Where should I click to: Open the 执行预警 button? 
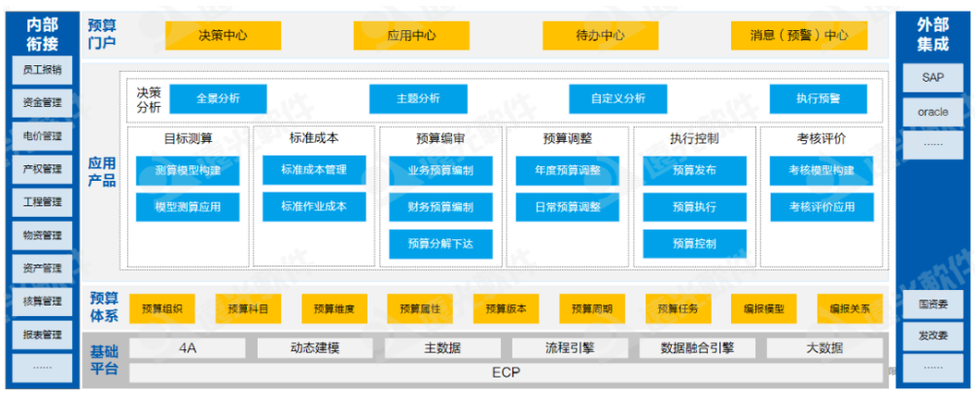coord(819,98)
